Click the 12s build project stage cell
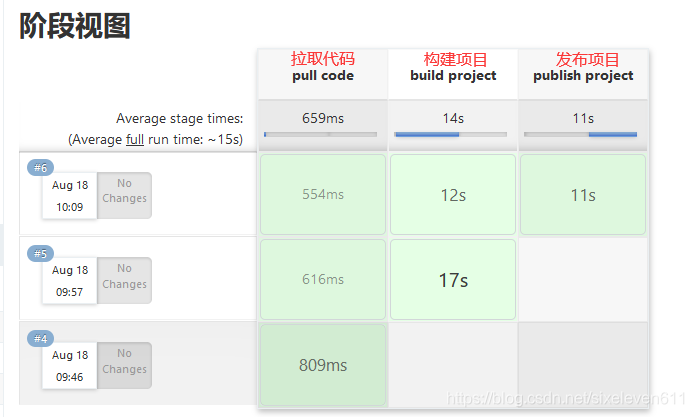 tap(453, 194)
